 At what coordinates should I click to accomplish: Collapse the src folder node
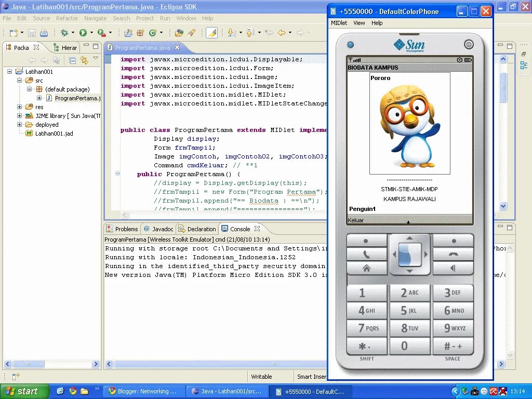pyautogui.click(x=20, y=81)
